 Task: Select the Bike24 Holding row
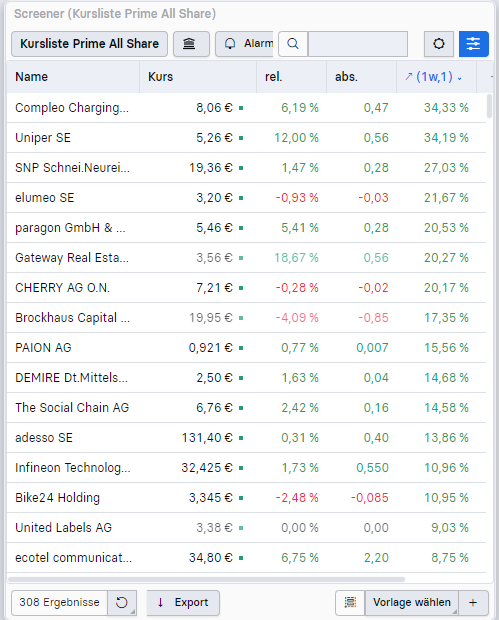pyautogui.click(x=246, y=498)
